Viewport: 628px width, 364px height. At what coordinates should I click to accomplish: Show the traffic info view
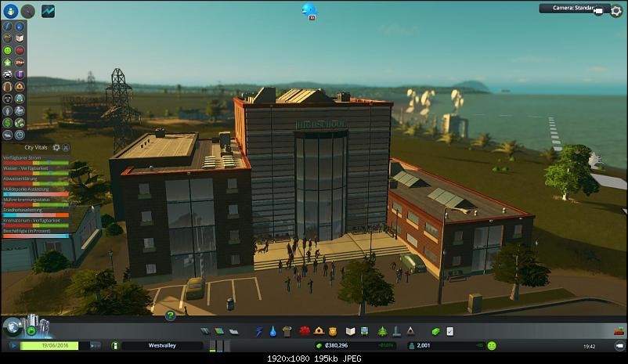[8, 74]
